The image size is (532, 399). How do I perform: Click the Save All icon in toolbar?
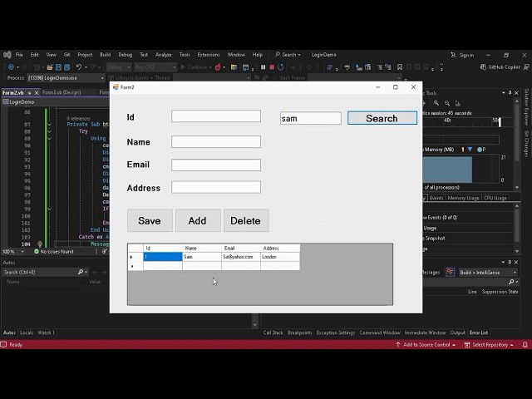[x=66, y=67]
